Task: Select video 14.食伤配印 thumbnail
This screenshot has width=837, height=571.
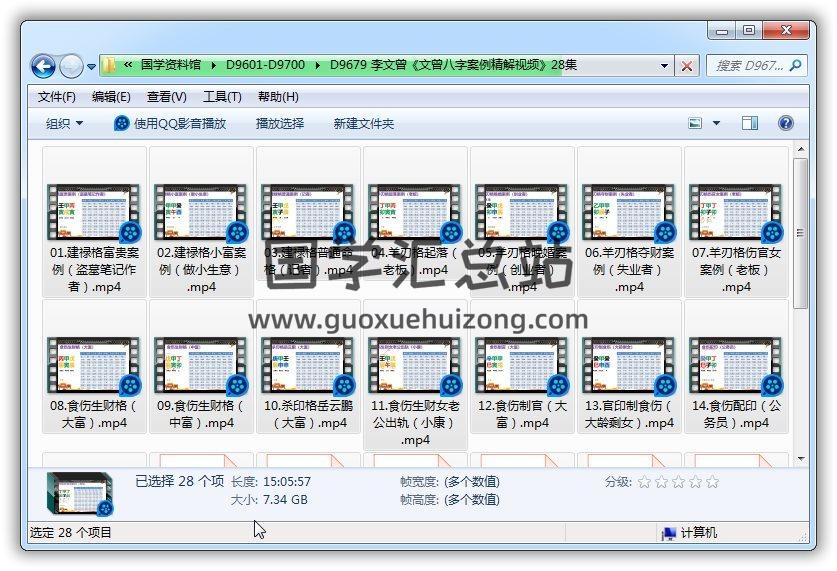Action: tap(736, 366)
